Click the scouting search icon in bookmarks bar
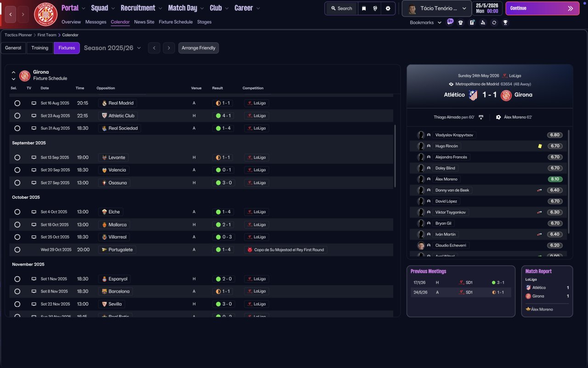Screen dimensions: 588x368 coord(483,23)
